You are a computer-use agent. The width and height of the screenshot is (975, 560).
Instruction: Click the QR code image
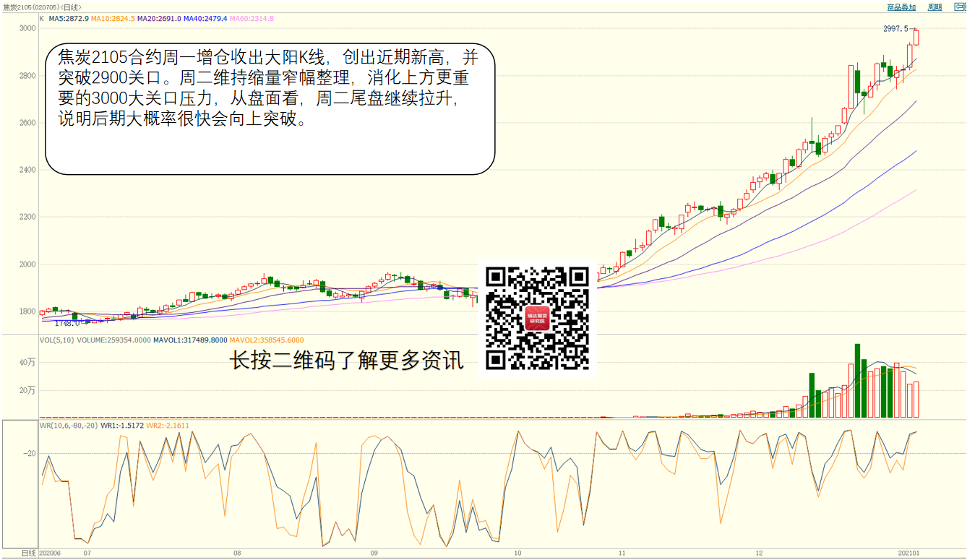click(537, 319)
